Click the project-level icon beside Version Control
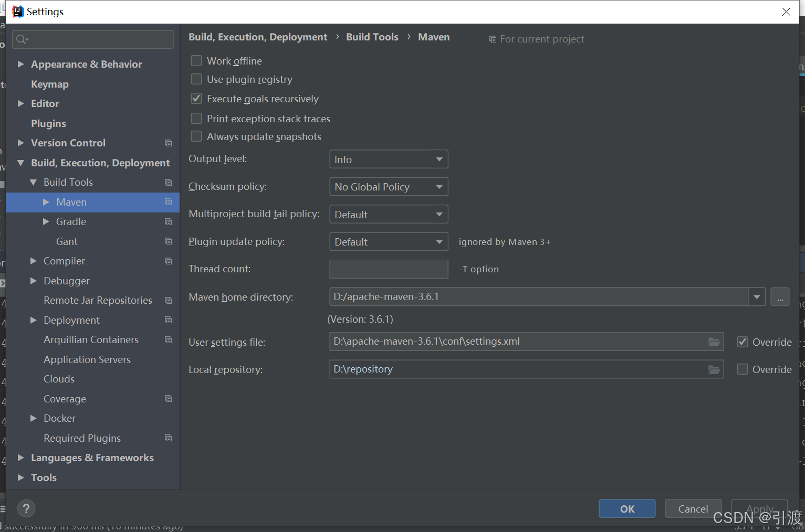 coord(168,143)
